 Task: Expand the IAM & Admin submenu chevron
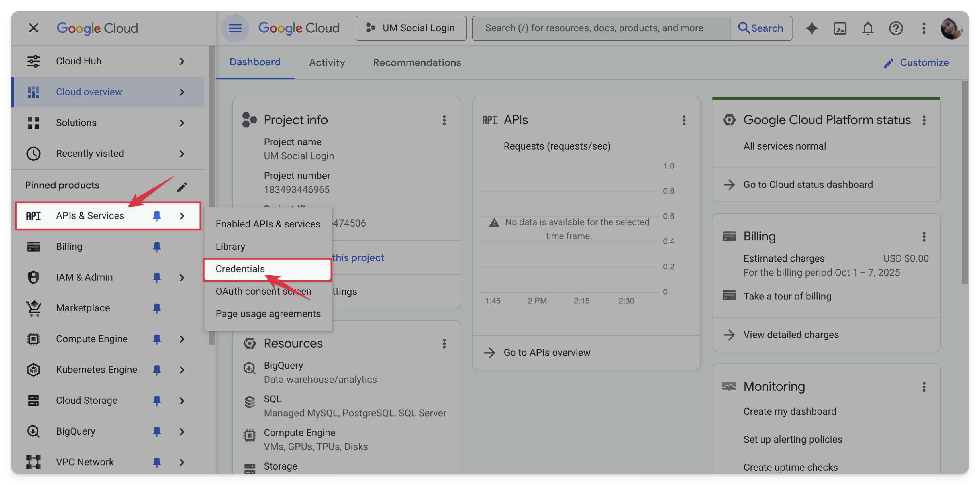point(182,278)
